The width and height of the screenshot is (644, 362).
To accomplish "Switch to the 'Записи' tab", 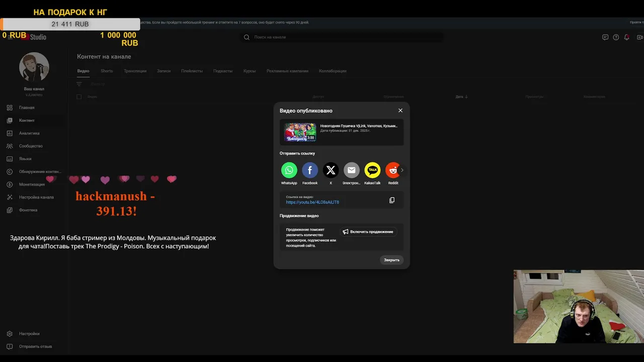I will coord(164,71).
